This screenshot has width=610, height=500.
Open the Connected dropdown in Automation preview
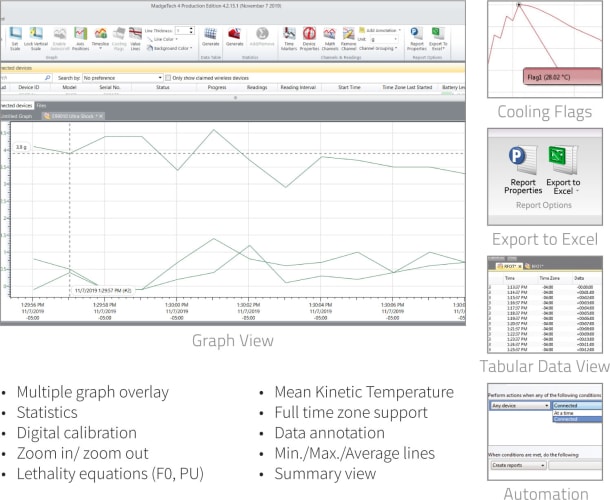577,405
